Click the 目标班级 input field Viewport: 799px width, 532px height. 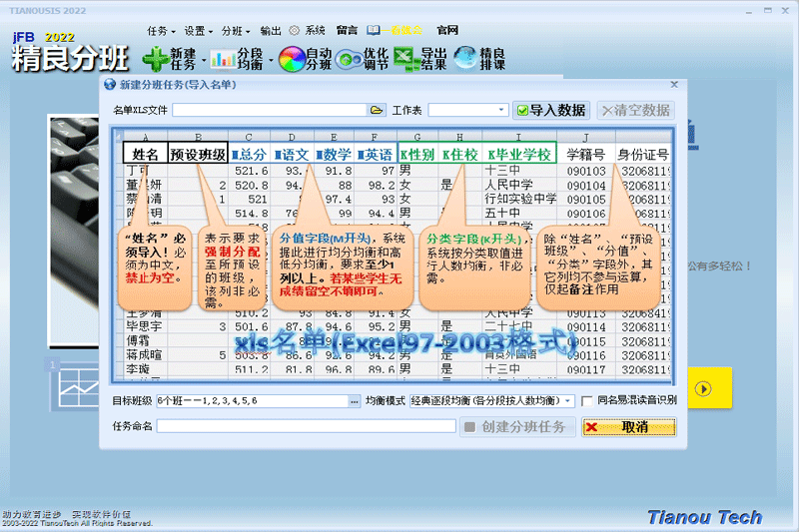pos(253,401)
